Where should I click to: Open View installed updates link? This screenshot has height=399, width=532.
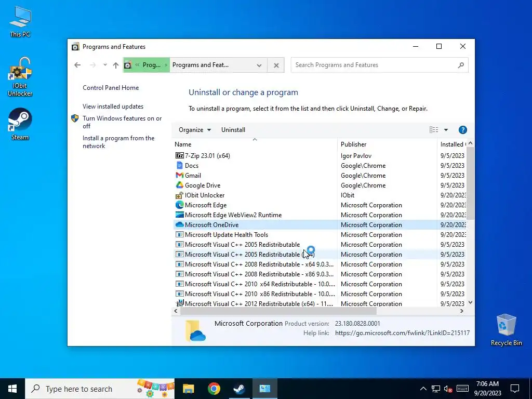pyautogui.click(x=113, y=106)
